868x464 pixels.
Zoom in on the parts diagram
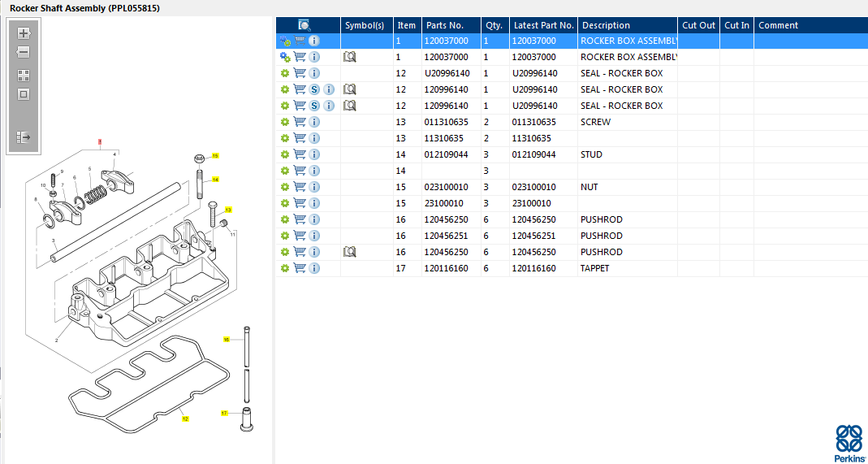pyautogui.click(x=24, y=33)
